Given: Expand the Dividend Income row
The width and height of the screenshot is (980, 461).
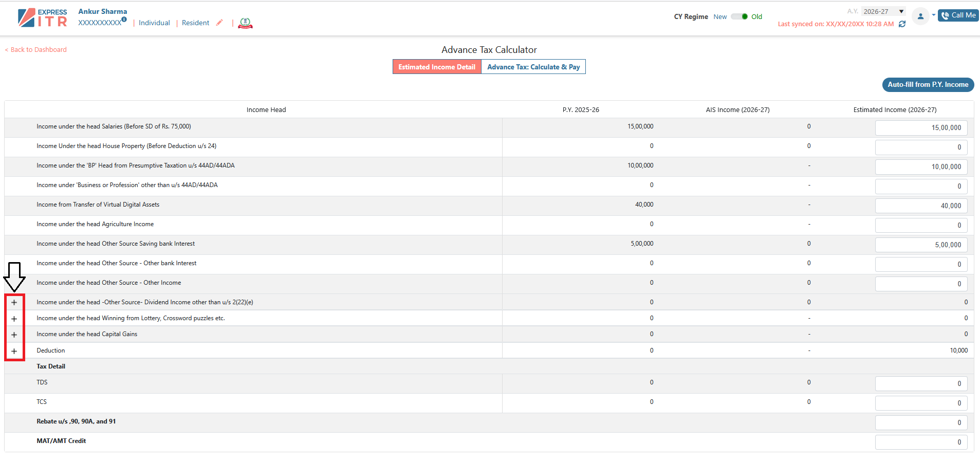Looking at the screenshot, I should [14, 303].
